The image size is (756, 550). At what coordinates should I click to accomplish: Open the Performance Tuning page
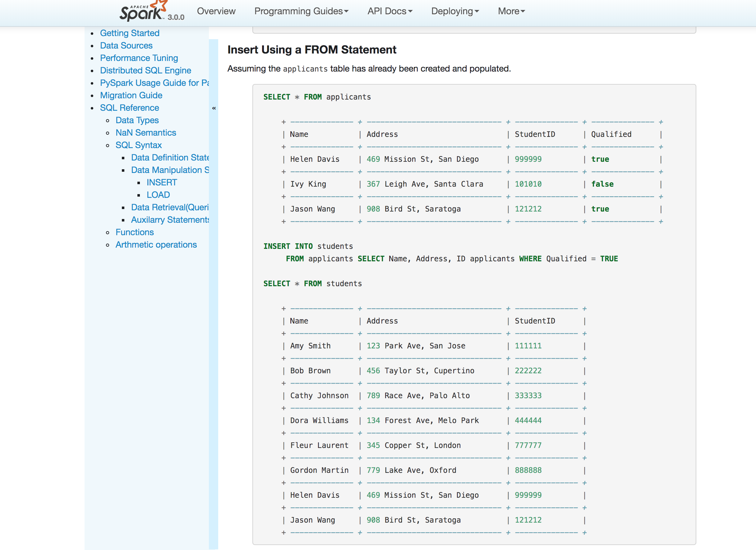(x=139, y=58)
